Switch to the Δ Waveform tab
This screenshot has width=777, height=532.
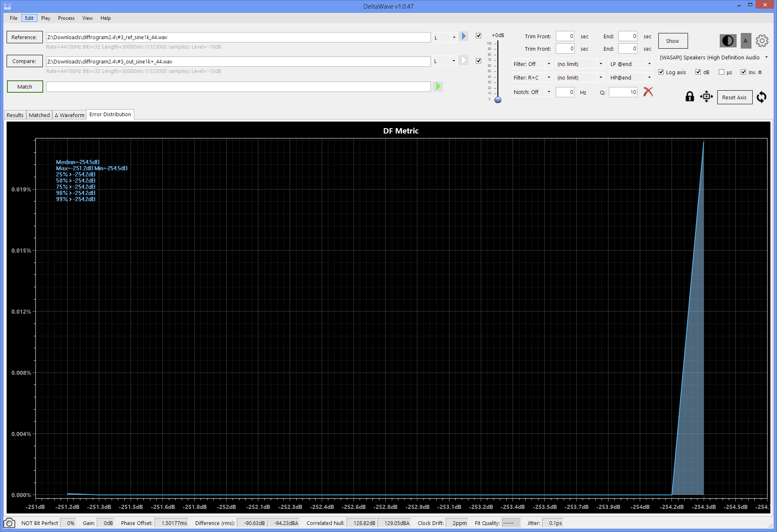tap(70, 115)
